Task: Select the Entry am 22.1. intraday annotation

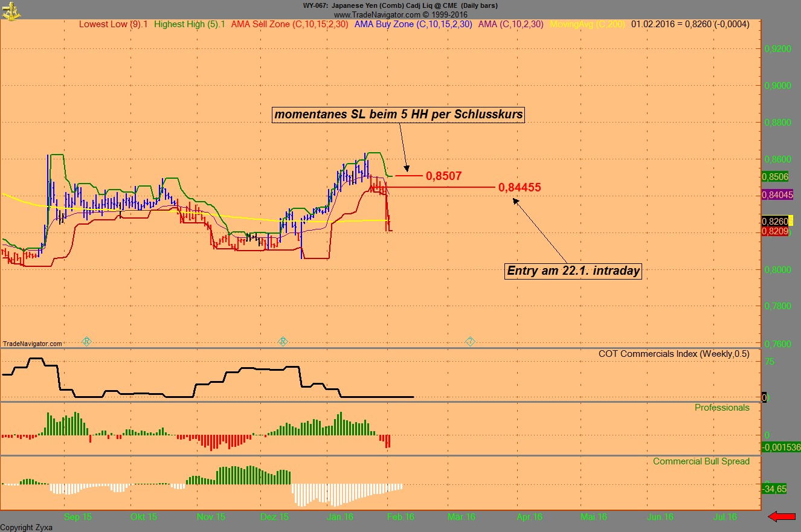Action: tap(573, 271)
